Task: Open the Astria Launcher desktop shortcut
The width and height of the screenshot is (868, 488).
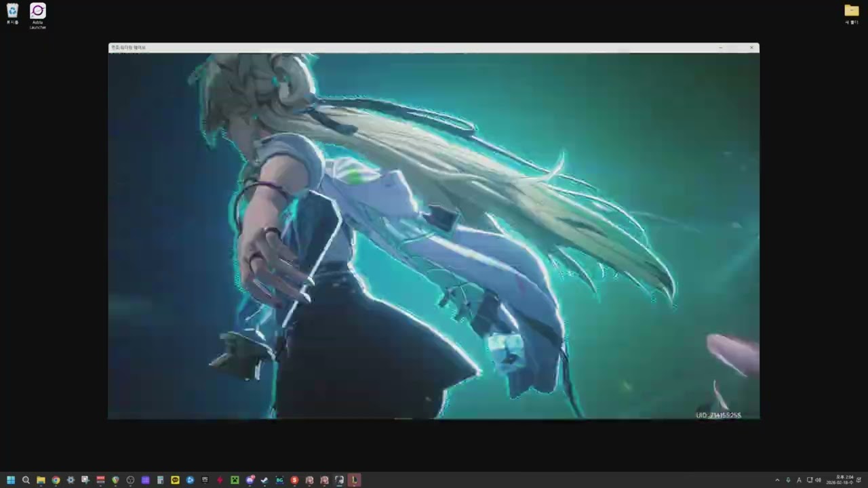Action: (x=38, y=16)
